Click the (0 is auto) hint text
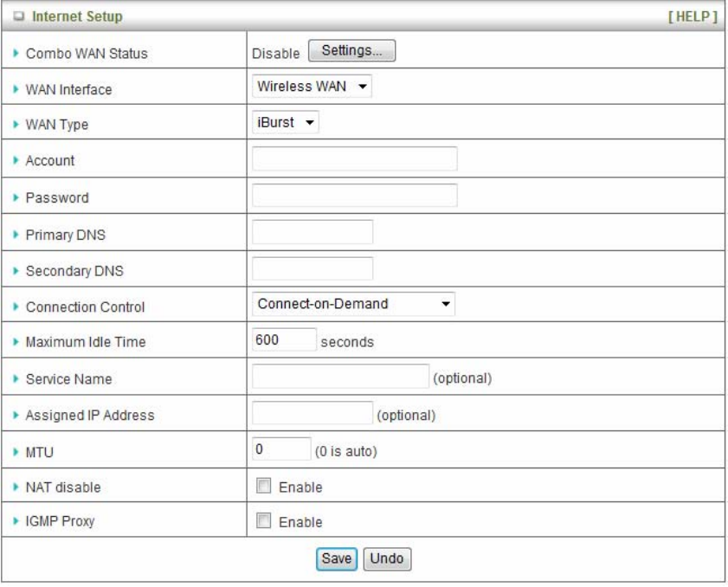The height and width of the screenshot is (587, 728). tap(346, 451)
